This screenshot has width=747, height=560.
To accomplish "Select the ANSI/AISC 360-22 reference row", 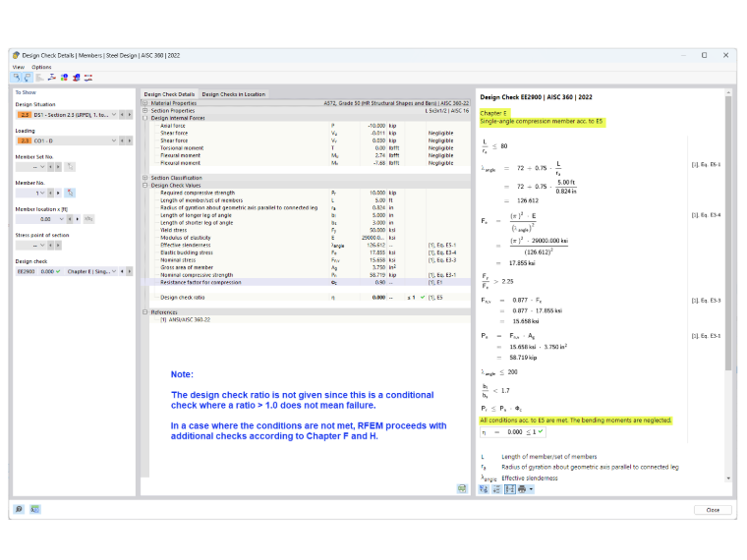I will [x=310, y=319].
